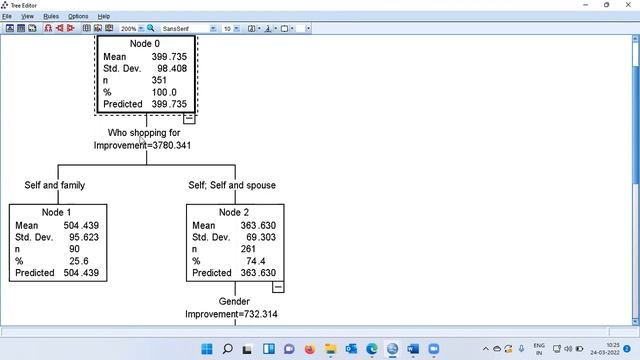640x360 pixels.
Task: Open arrow next to first color icon
Action: pos(259,29)
